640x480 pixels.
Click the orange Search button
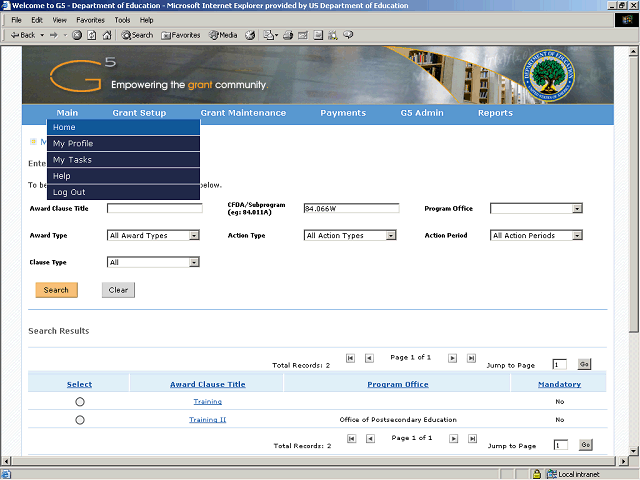tap(56, 290)
